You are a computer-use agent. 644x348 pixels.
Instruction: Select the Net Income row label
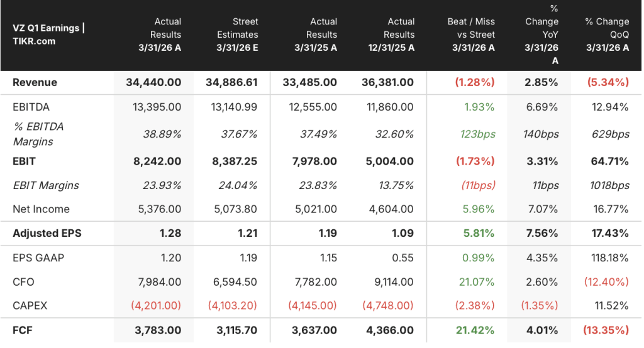[41, 209]
